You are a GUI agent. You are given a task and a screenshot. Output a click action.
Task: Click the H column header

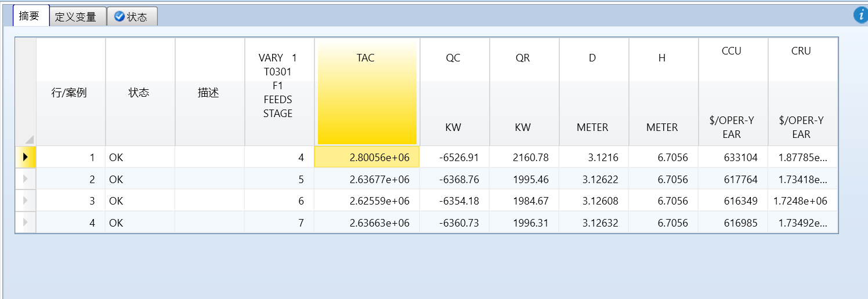[663, 92]
